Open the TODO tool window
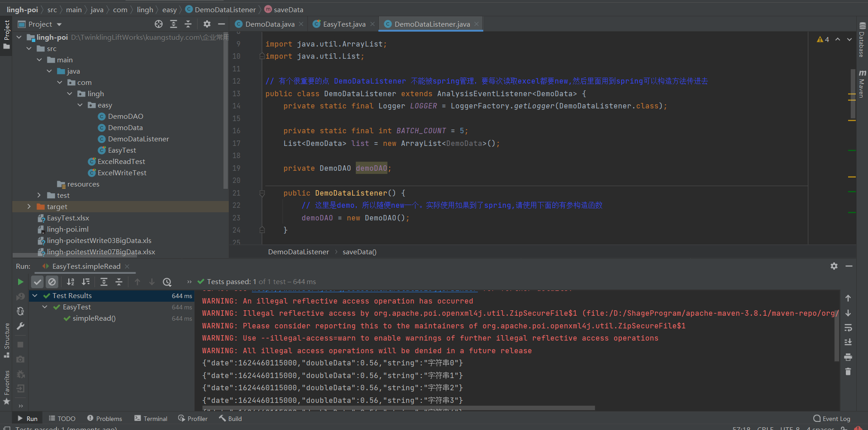 62,419
